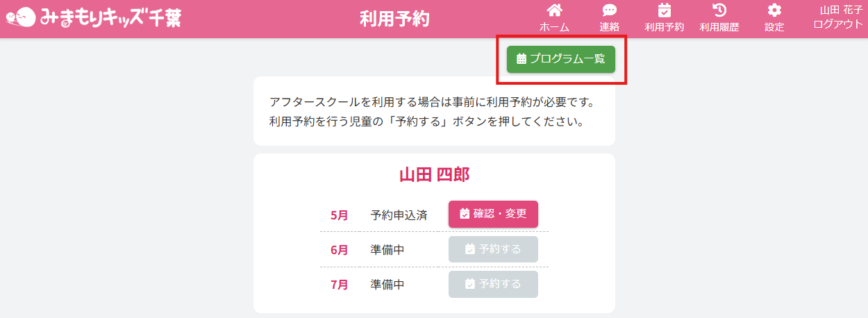Click the 予約する button for 7月
Viewport: 868px width, 318px height.
point(493,284)
